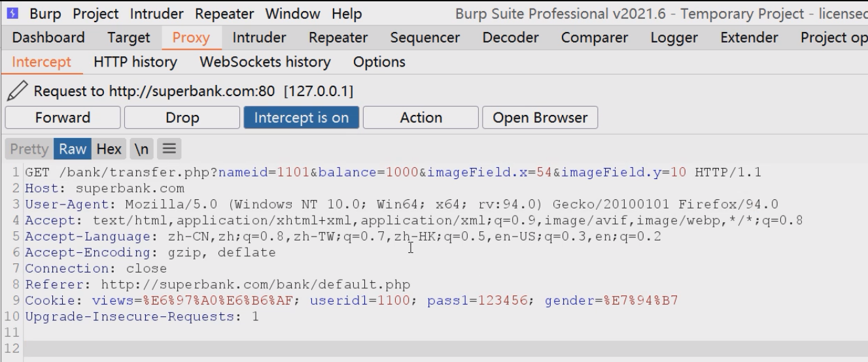Go to the Intruder tool tab
This screenshot has width=868, height=362.
259,38
